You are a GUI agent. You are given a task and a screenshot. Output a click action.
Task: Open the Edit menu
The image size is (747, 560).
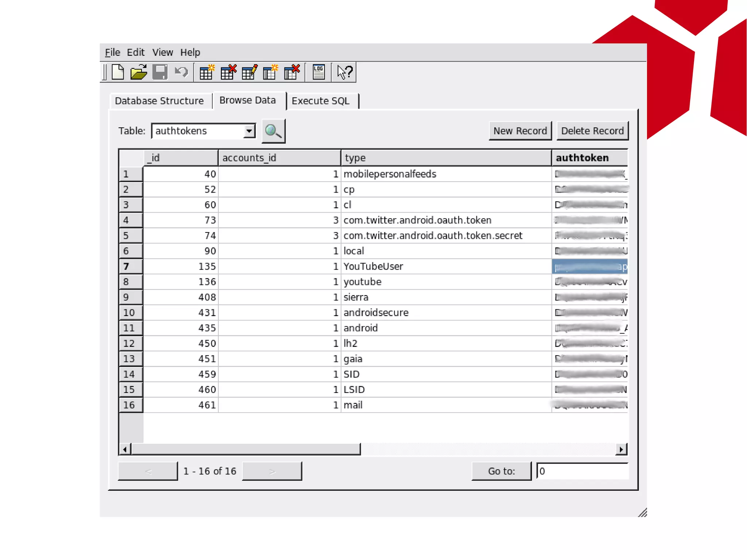(135, 52)
